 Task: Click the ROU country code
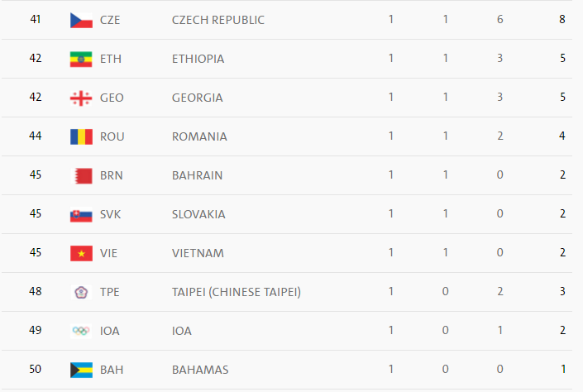click(112, 136)
